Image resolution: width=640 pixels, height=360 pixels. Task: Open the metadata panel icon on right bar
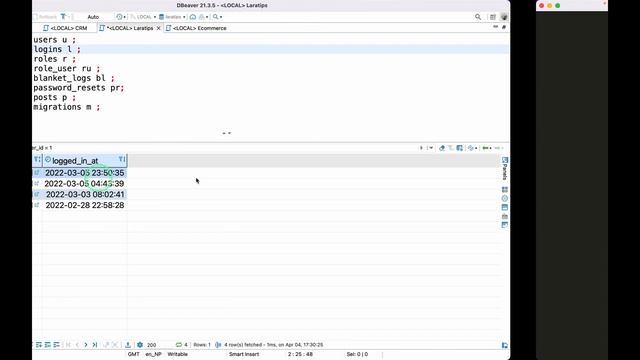coord(505,207)
